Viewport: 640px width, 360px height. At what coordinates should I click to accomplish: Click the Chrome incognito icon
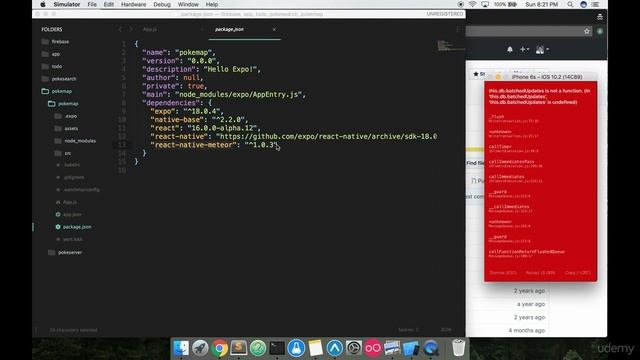point(600,17)
